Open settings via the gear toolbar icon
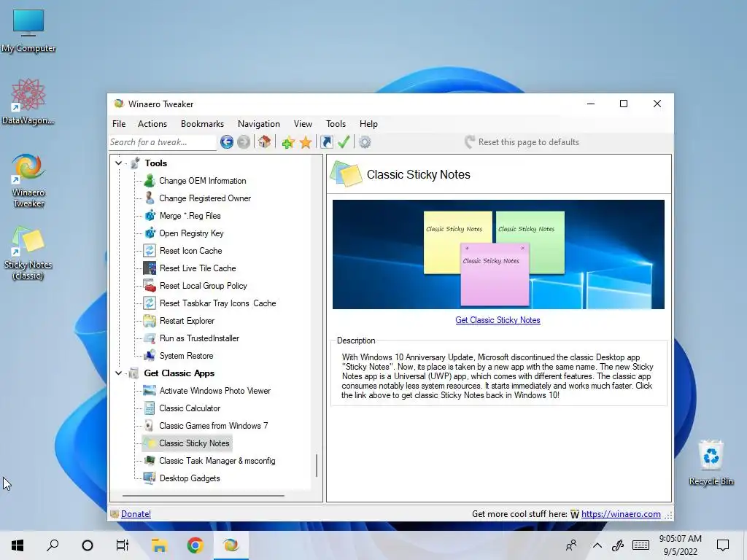The height and width of the screenshot is (560, 747). click(365, 142)
